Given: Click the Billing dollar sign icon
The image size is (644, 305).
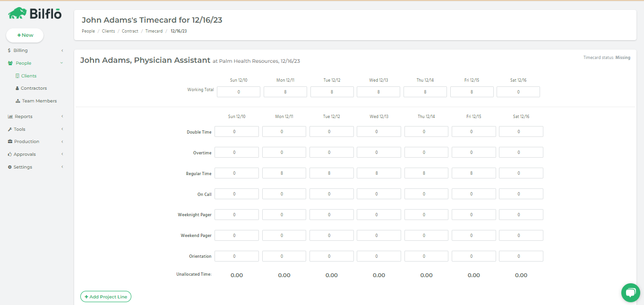Looking at the screenshot, I should tap(9, 51).
